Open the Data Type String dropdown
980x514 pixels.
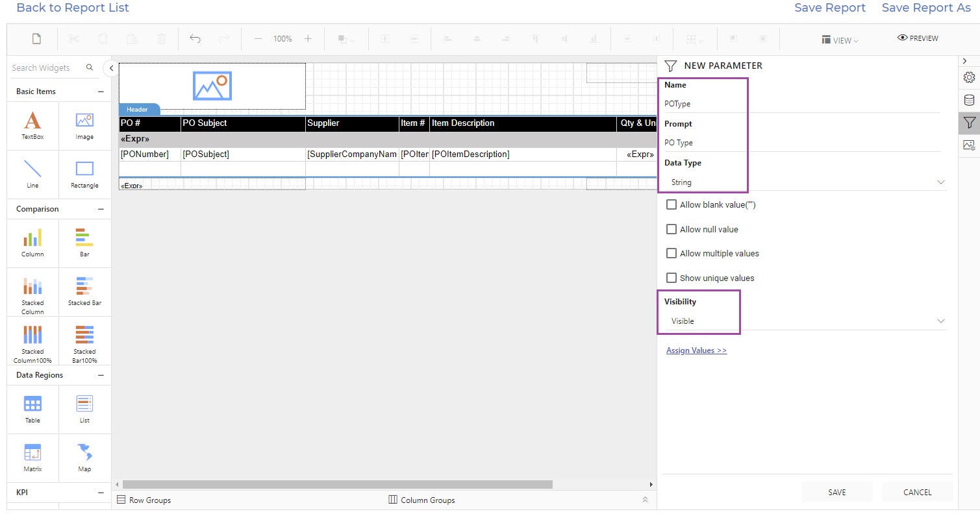click(x=804, y=182)
